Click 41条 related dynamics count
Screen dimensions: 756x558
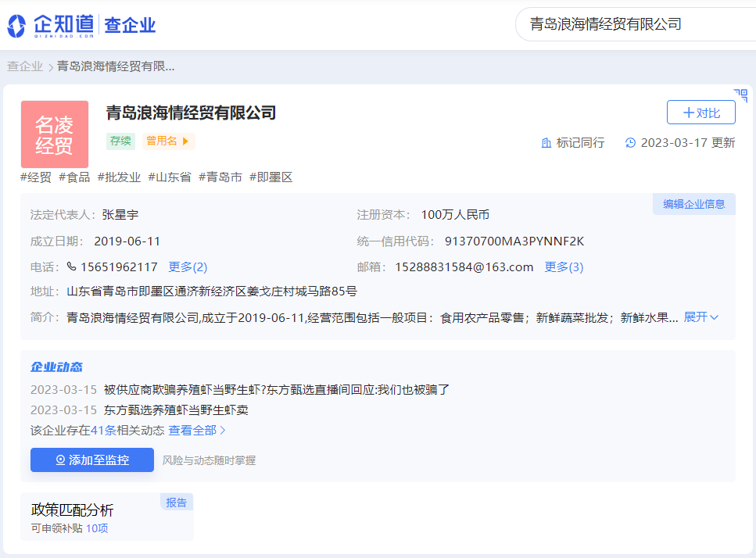pos(104,431)
